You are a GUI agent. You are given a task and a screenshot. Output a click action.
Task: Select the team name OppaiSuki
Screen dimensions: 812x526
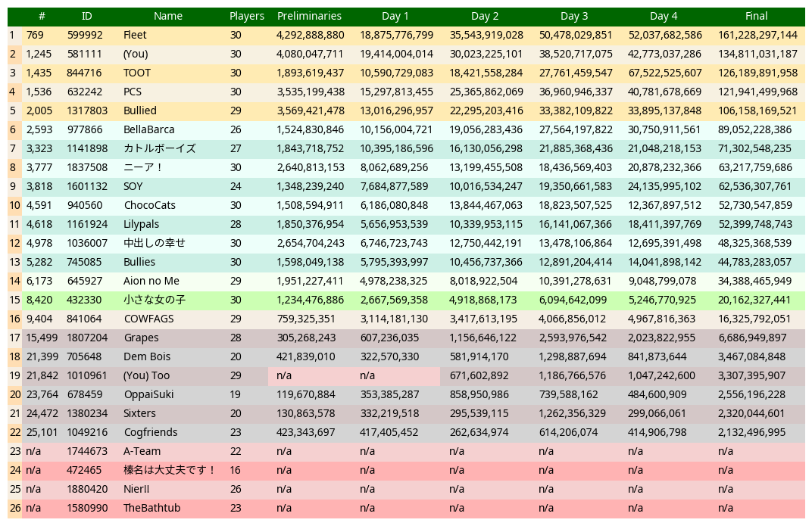click(148, 394)
